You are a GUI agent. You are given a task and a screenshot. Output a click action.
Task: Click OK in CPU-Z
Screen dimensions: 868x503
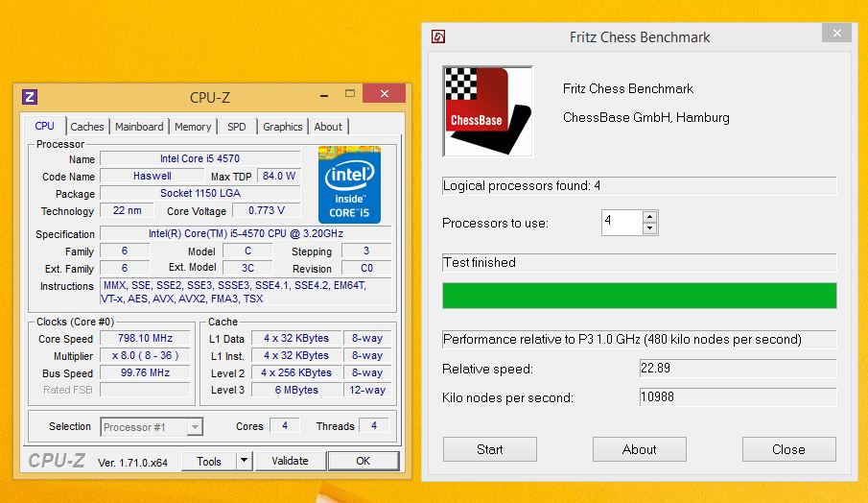click(x=364, y=461)
